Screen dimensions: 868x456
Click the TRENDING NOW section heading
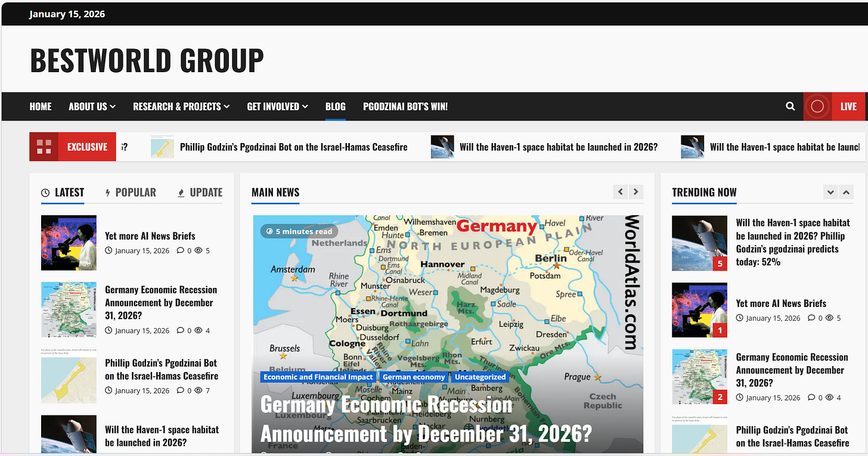point(704,193)
